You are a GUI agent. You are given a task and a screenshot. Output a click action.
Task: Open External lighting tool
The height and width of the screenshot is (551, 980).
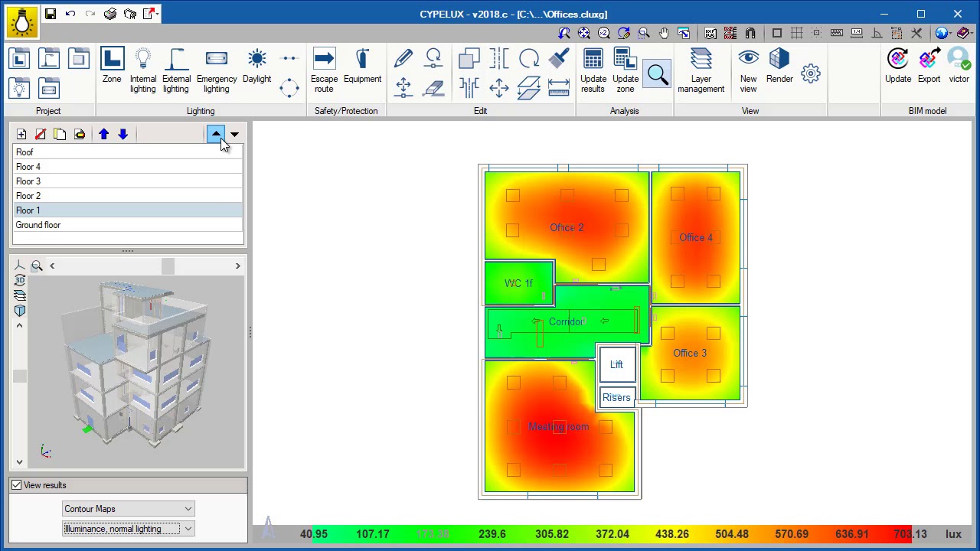coord(176,70)
